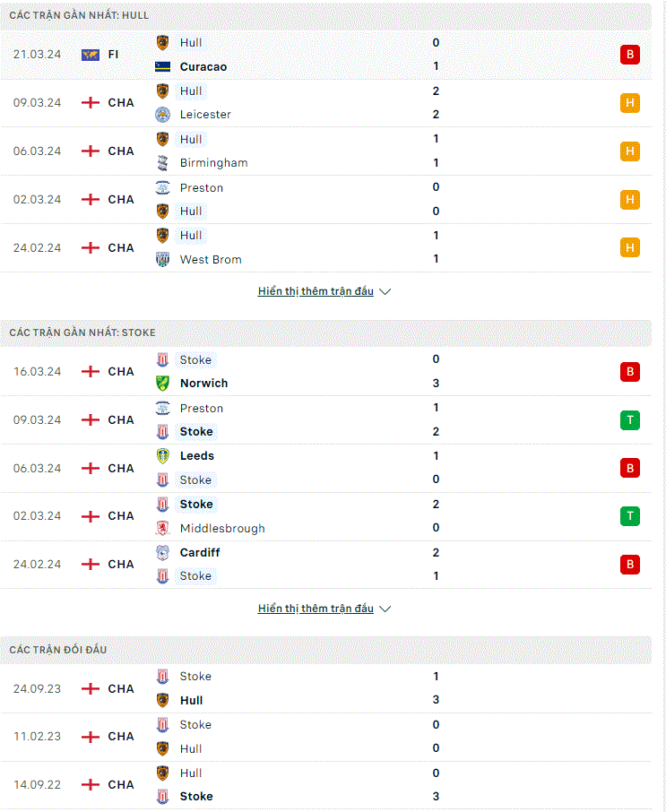The width and height of the screenshot is (666, 812).
Task: Open the 'Hiển thị thêm trận đấu' link under Hull
Action: tap(316, 291)
